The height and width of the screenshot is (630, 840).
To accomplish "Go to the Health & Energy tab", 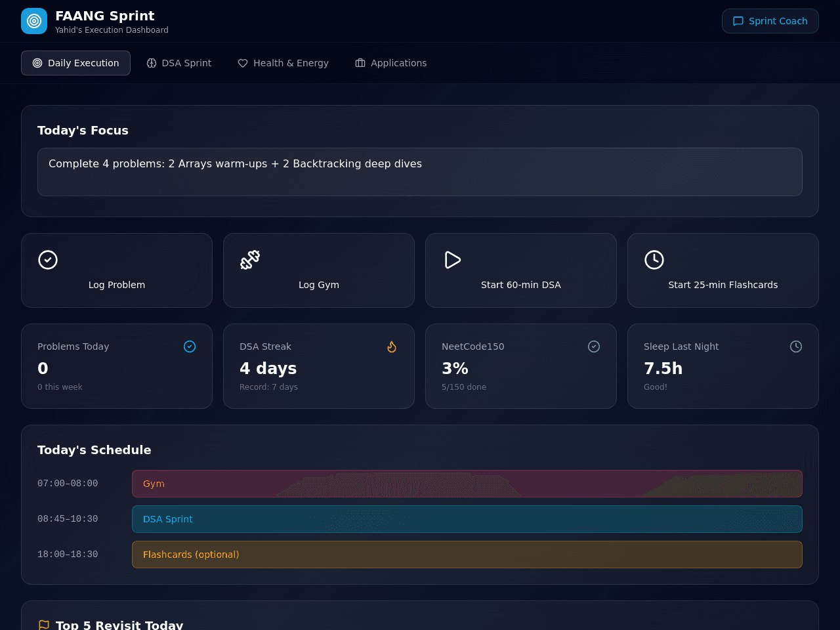I will (x=283, y=63).
